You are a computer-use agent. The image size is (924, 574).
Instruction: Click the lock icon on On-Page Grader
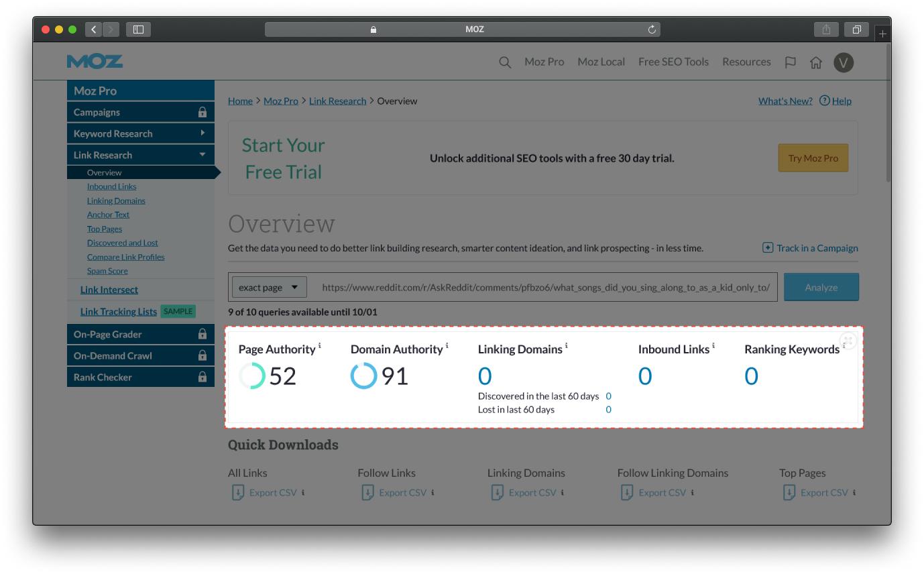pyautogui.click(x=203, y=334)
